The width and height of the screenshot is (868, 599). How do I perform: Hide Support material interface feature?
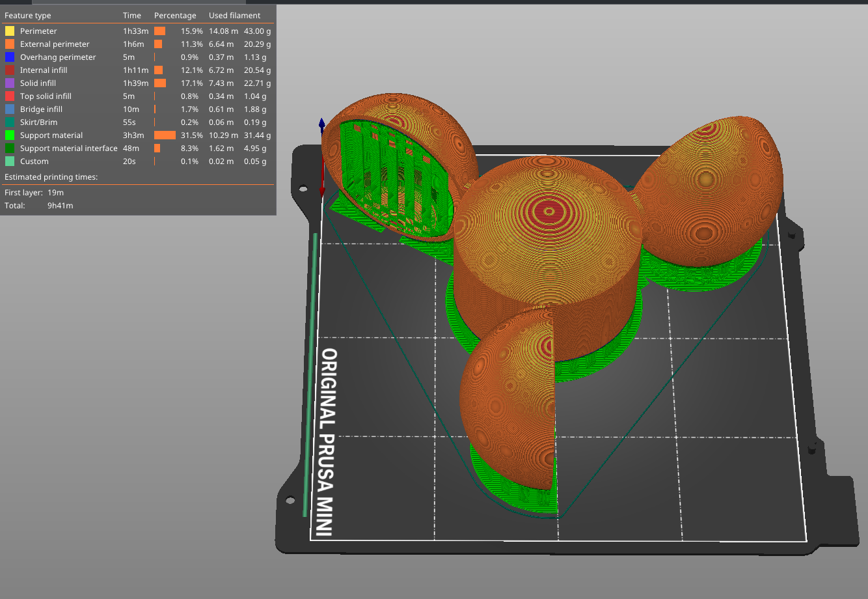click(68, 148)
